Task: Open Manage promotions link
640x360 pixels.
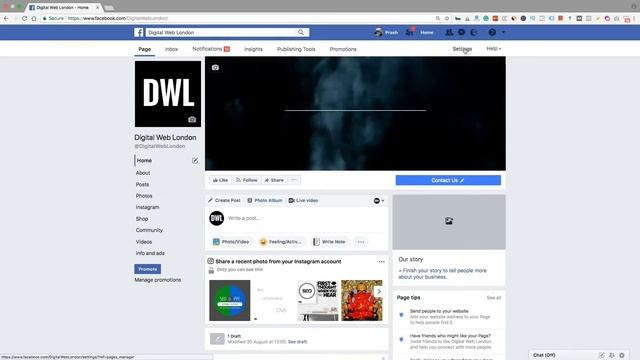Action: (158, 280)
